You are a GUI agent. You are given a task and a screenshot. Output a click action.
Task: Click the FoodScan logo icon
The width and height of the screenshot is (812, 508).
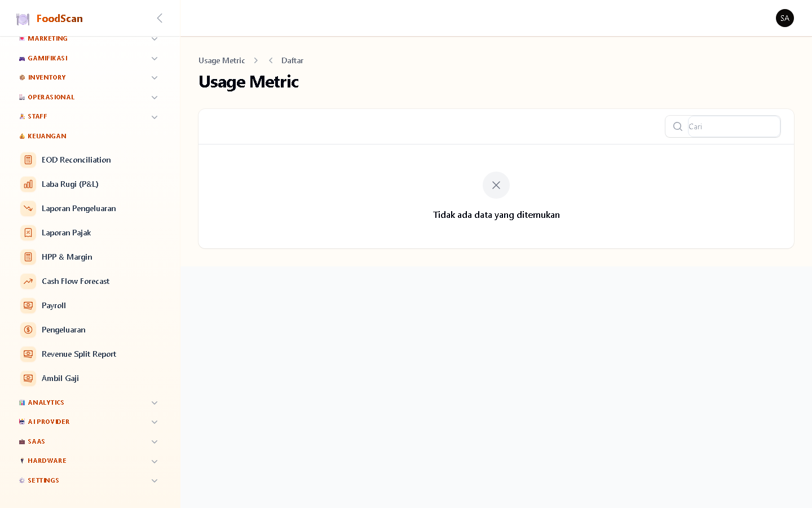23,19
